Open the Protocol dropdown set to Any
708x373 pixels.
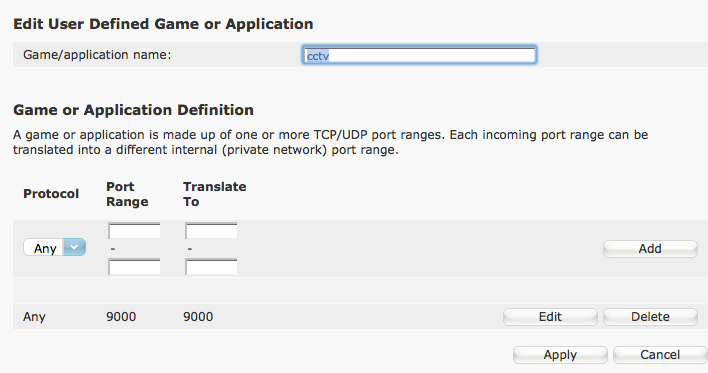point(55,248)
